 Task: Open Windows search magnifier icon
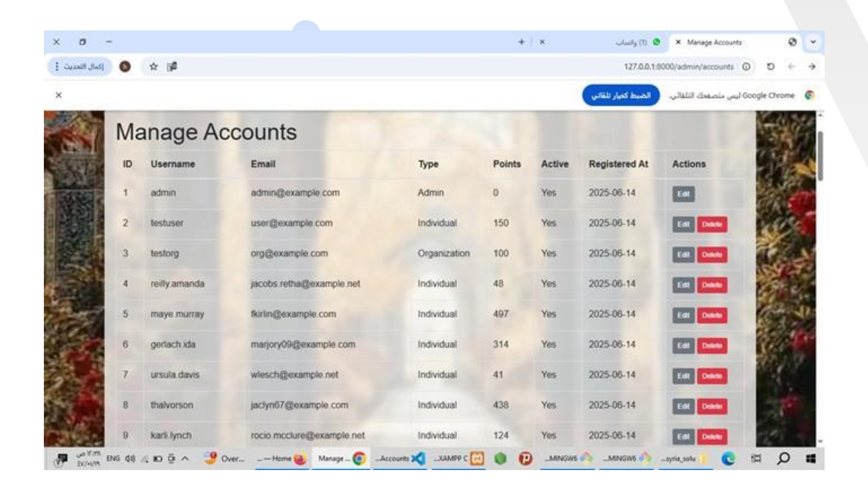783,458
